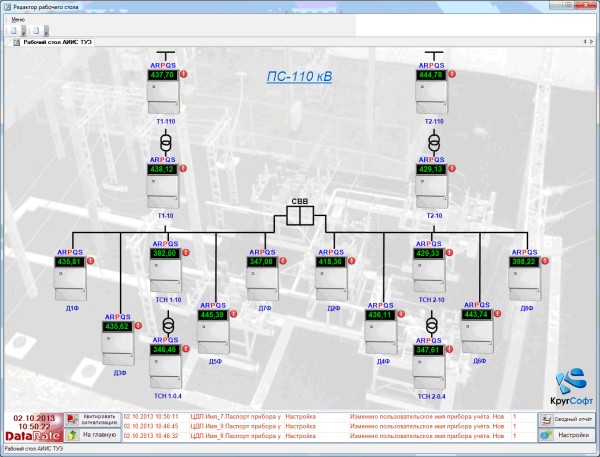The width and height of the screenshot is (600, 457).
Task: Click the СВВ bus section breaker symbol
Action: [x=300, y=214]
